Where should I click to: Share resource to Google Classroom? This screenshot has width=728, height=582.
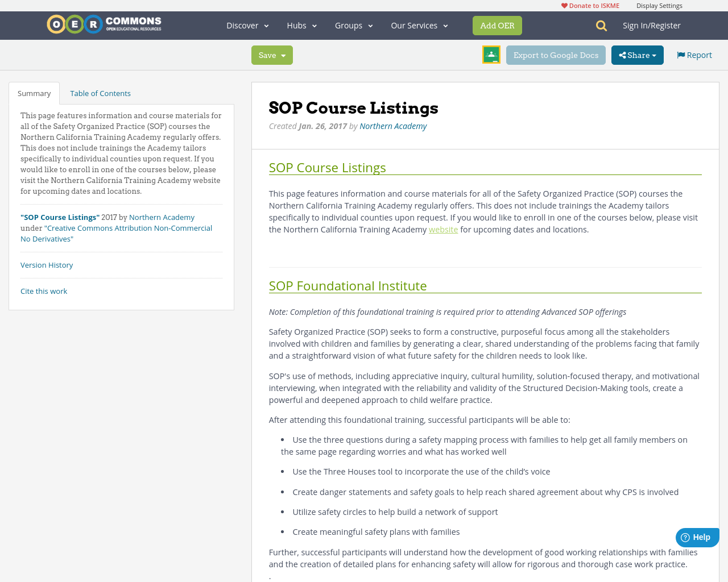tap(490, 54)
